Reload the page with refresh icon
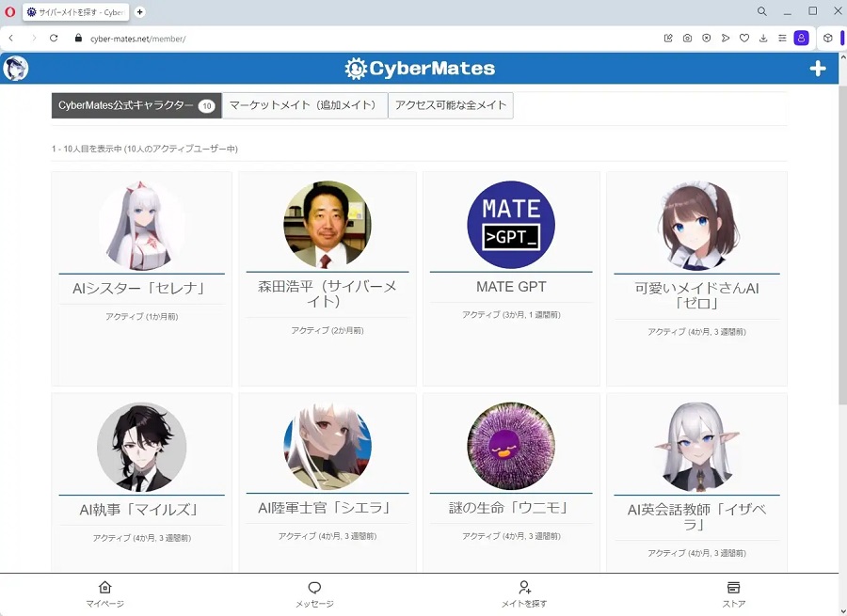The height and width of the screenshot is (616, 847). [54, 39]
